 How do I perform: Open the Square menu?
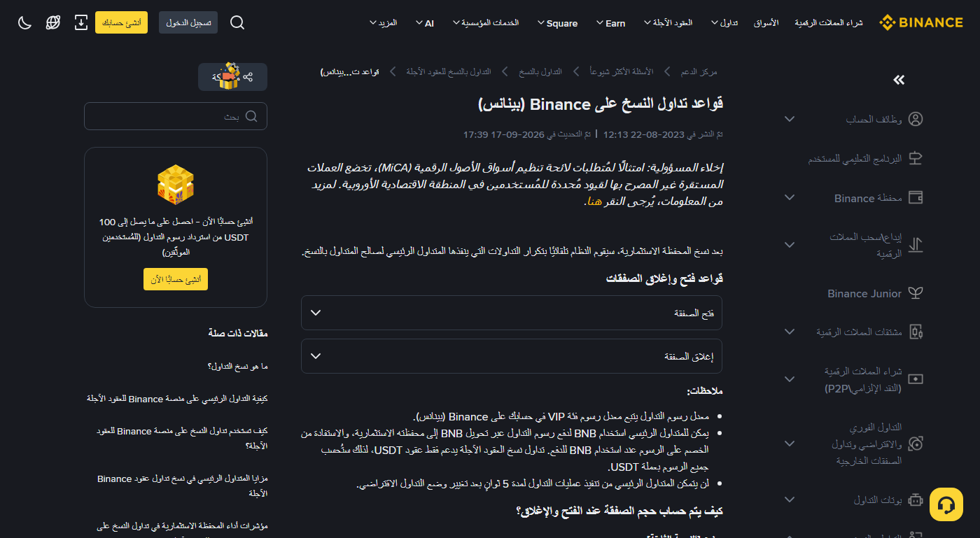coord(557,23)
